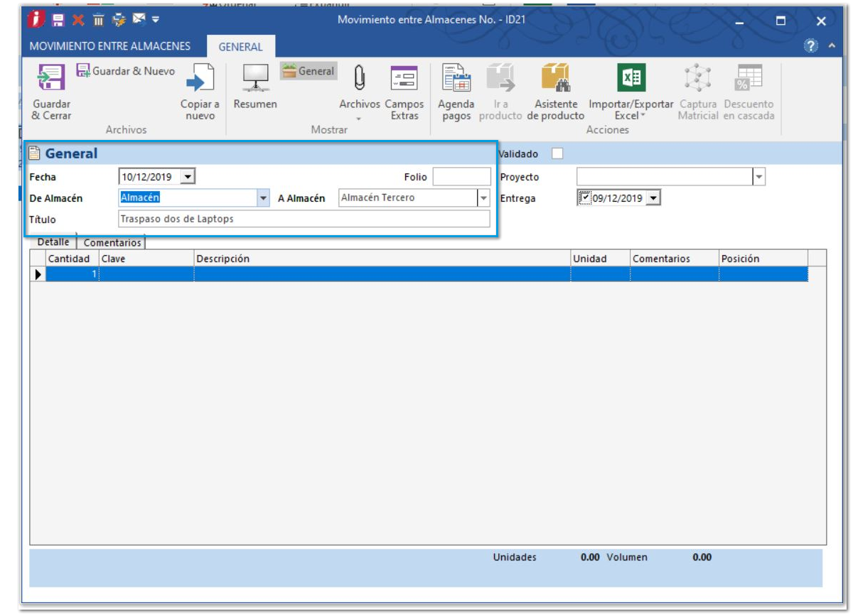Switch to the Comentarios tab
Viewport: 853px width, 616px height.
112,243
